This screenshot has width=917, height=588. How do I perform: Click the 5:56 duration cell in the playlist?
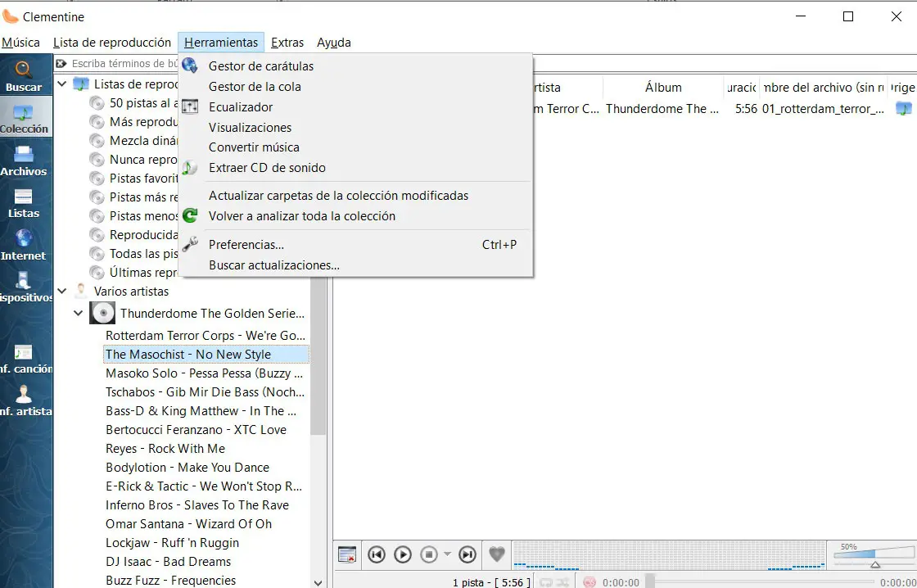tap(746, 108)
